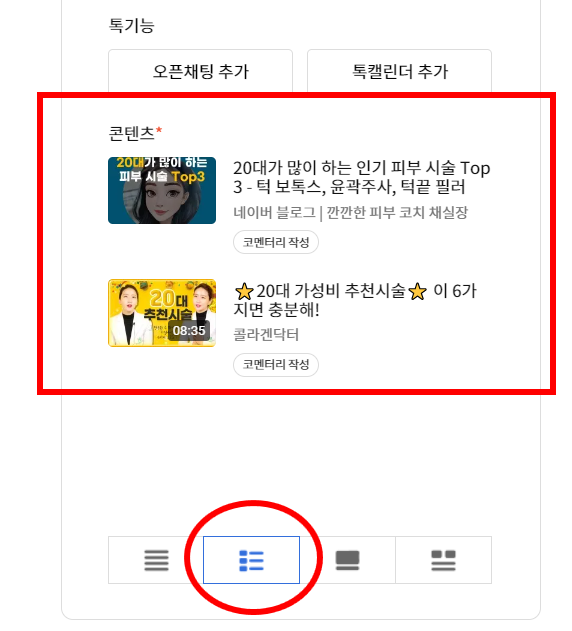Open the 20대 추천시술 video thumbnail
572x631 pixels.
click(162, 313)
